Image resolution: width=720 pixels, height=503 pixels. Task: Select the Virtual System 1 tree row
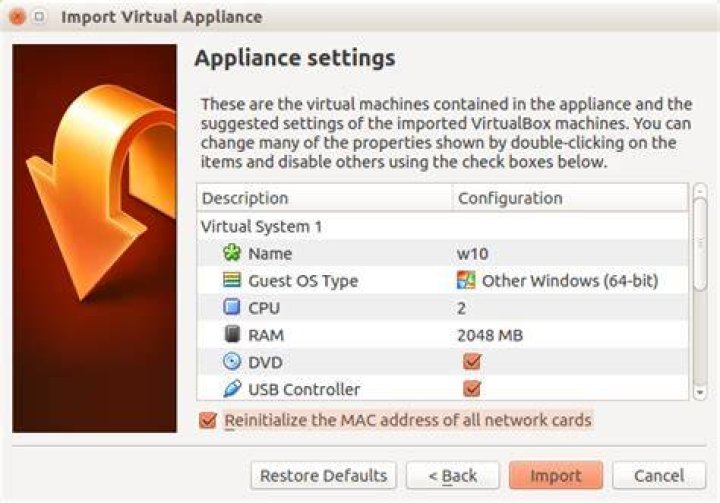(442, 226)
